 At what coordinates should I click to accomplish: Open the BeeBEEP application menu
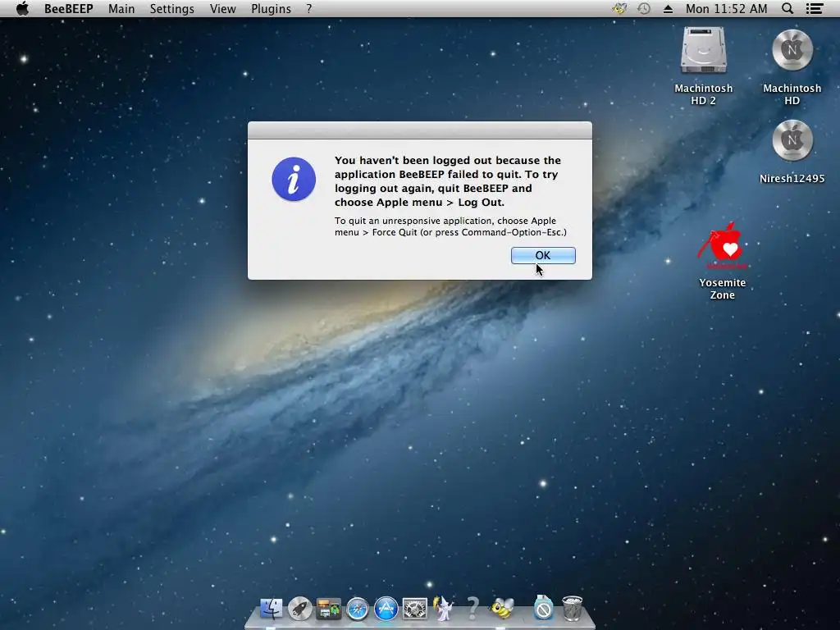click(69, 8)
